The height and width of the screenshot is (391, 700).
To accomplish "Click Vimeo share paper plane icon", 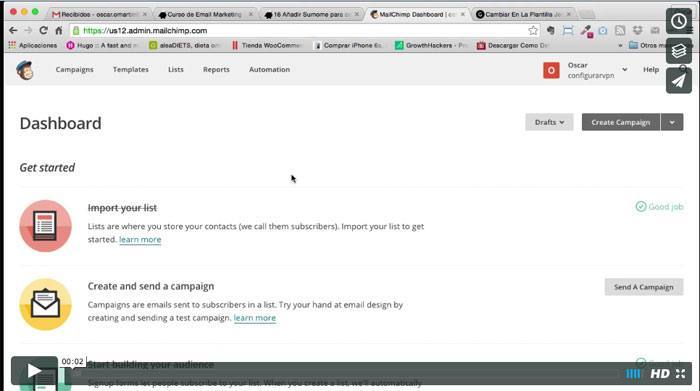I will coord(679,81).
